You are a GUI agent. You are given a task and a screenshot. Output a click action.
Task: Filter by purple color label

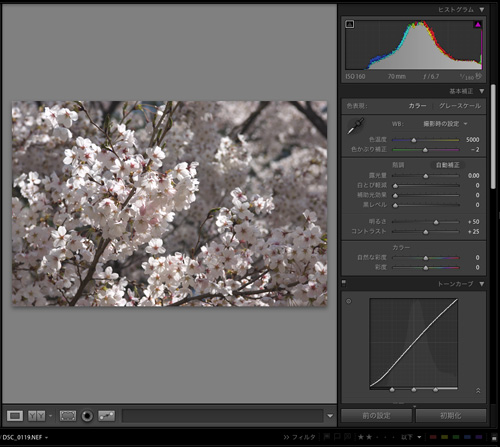tap(479, 437)
